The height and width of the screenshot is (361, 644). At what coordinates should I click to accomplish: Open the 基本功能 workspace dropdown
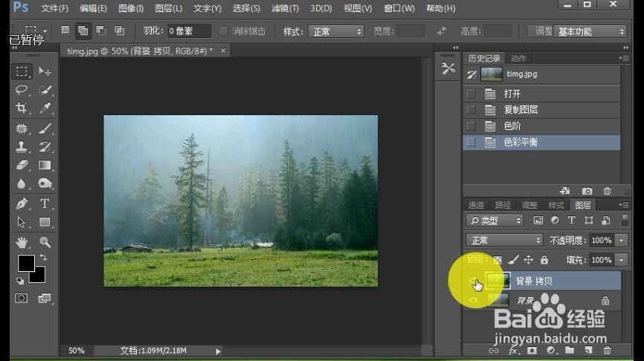pos(590,32)
